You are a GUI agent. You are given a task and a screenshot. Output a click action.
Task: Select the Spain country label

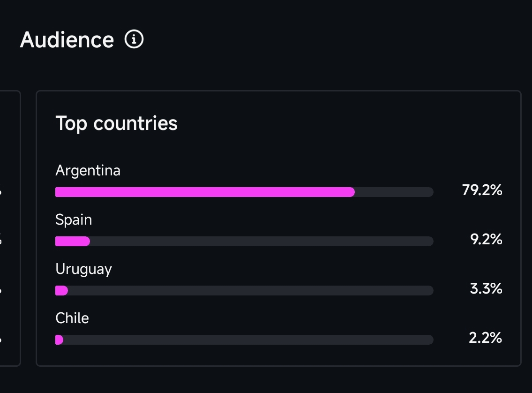[x=74, y=219]
